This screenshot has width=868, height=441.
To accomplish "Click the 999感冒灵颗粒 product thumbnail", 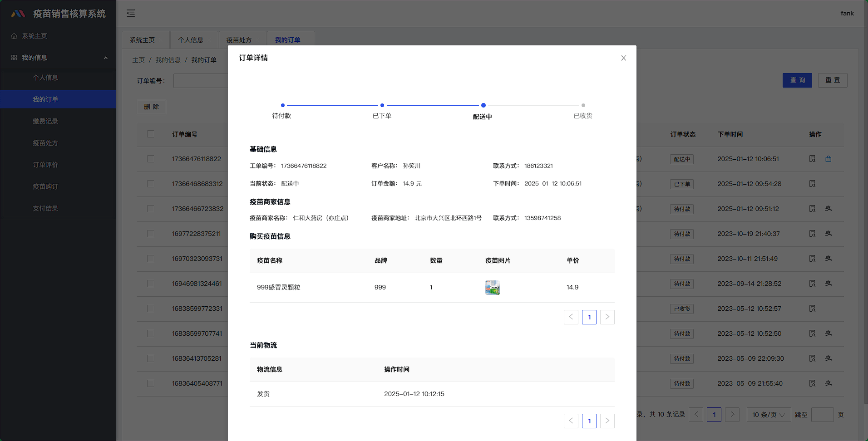I will pos(492,288).
